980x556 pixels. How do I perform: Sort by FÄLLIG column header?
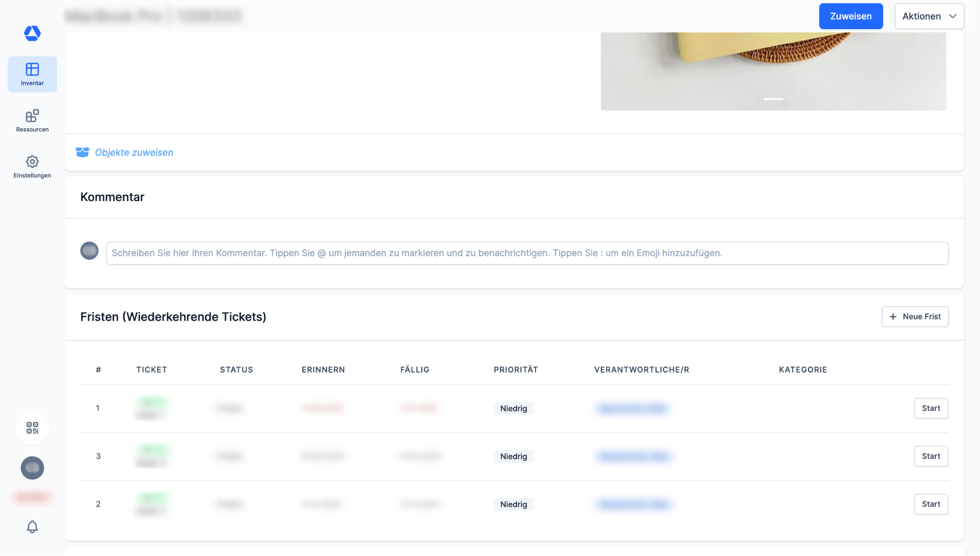[414, 369]
